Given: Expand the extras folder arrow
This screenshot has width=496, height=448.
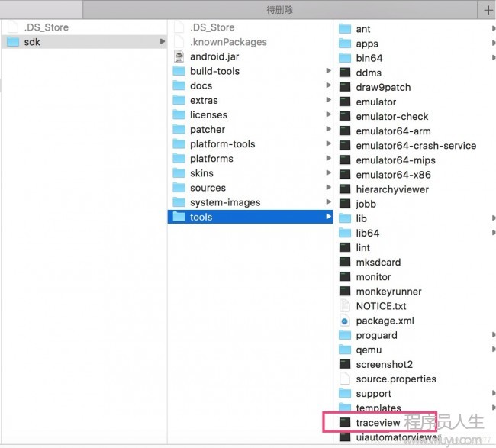Looking at the screenshot, I should pos(328,100).
